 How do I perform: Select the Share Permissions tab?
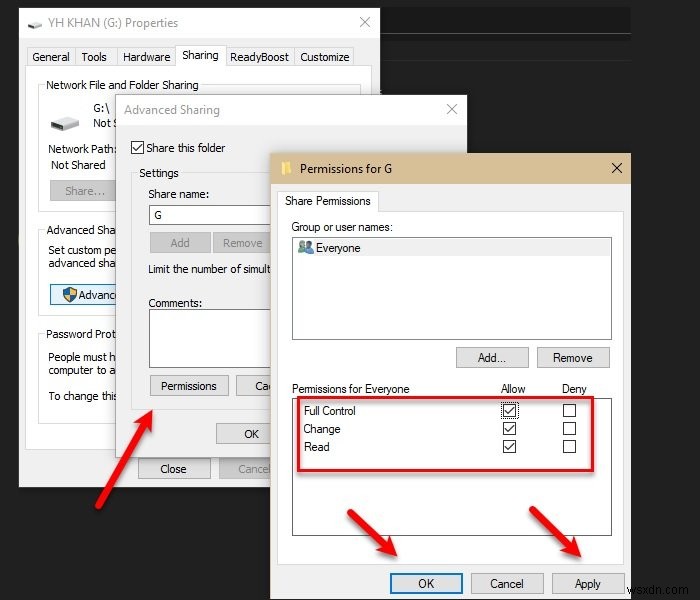[328, 201]
